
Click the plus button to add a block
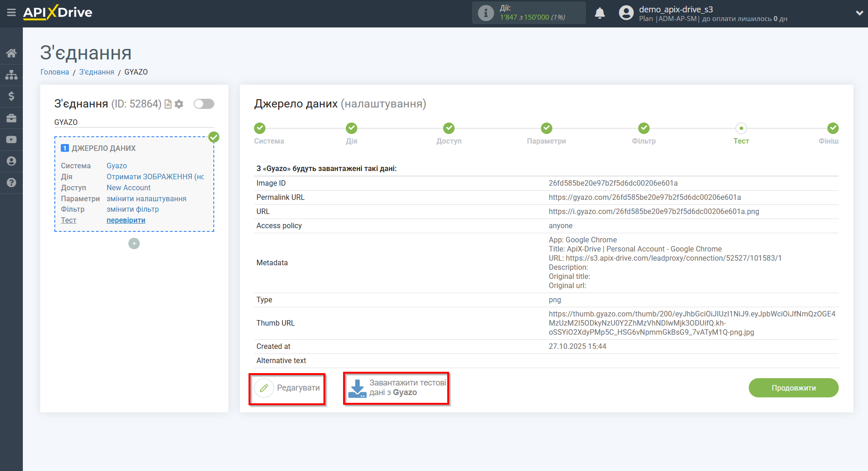[134, 244]
